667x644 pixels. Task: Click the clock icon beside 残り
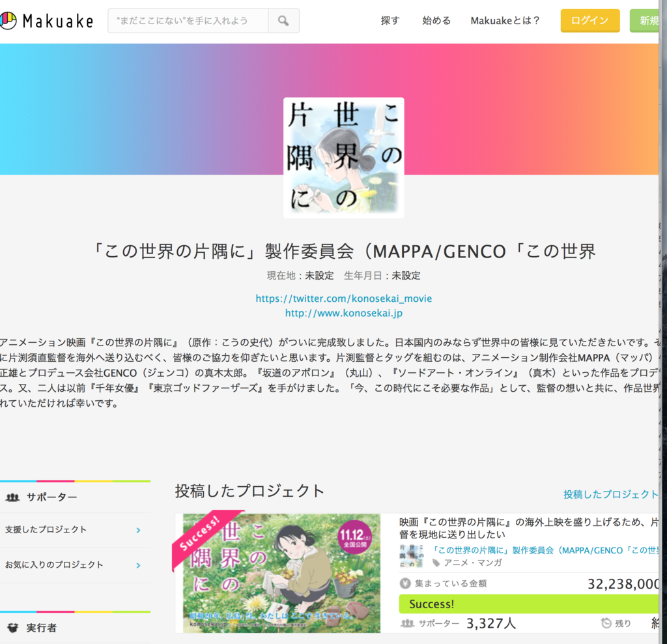(606, 623)
